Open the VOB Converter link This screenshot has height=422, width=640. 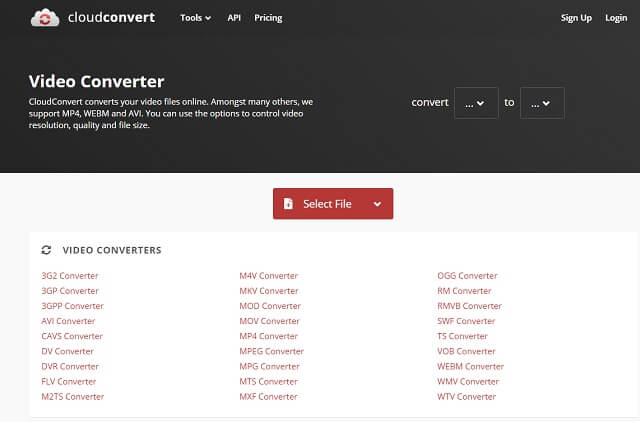click(466, 351)
